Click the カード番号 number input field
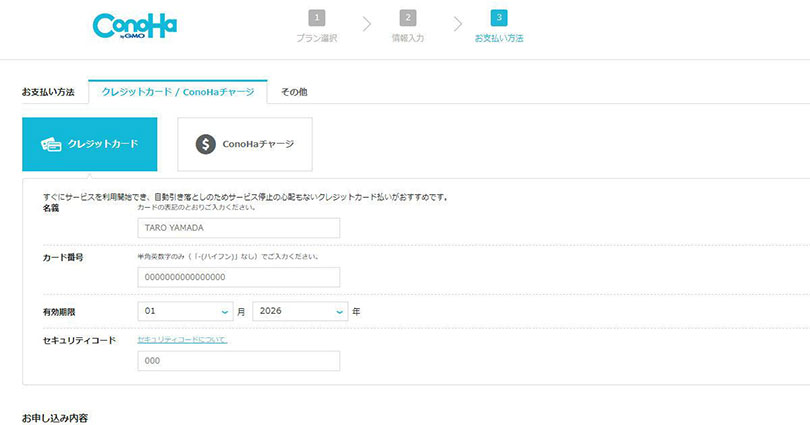 pyautogui.click(x=239, y=277)
